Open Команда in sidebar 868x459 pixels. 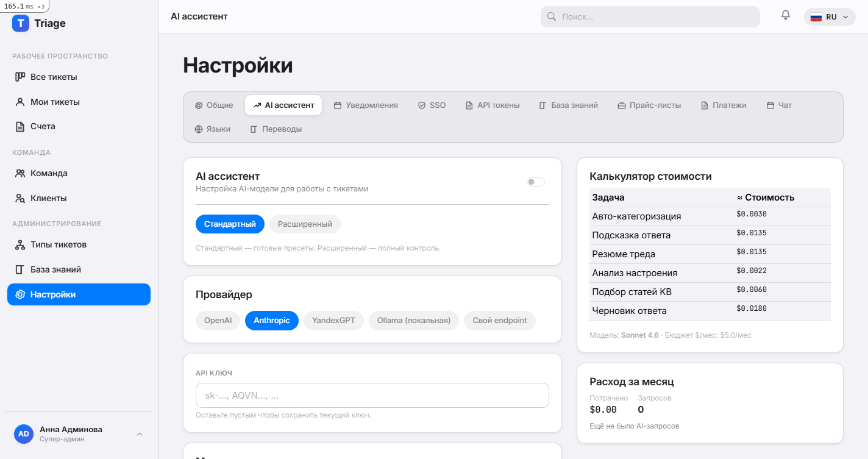coord(79,173)
